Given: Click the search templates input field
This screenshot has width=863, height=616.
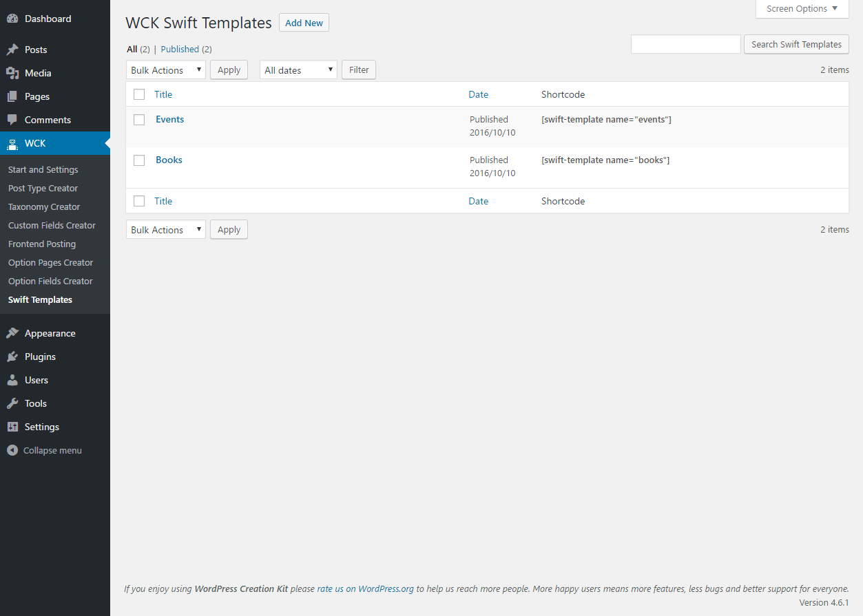Looking at the screenshot, I should pos(685,44).
